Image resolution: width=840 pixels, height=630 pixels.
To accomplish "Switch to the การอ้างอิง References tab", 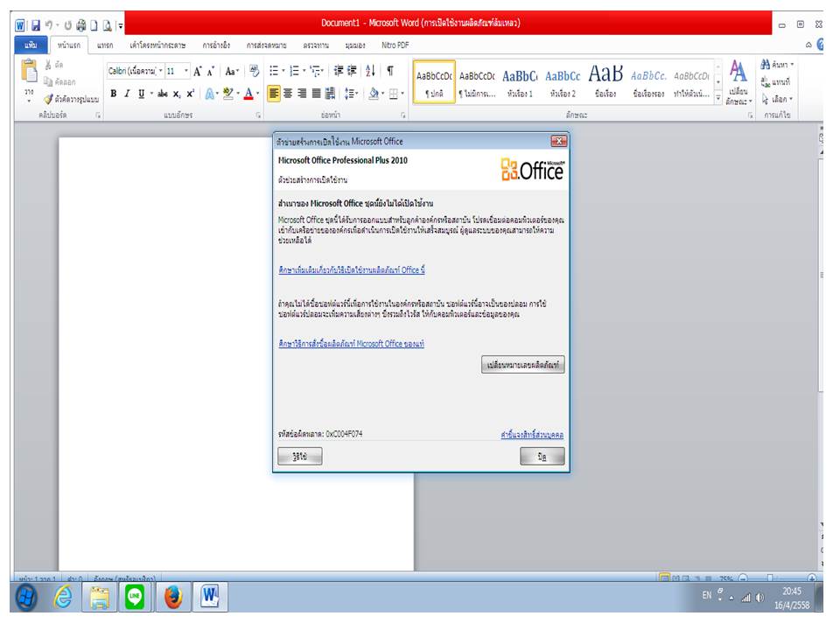I will click(x=216, y=45).
